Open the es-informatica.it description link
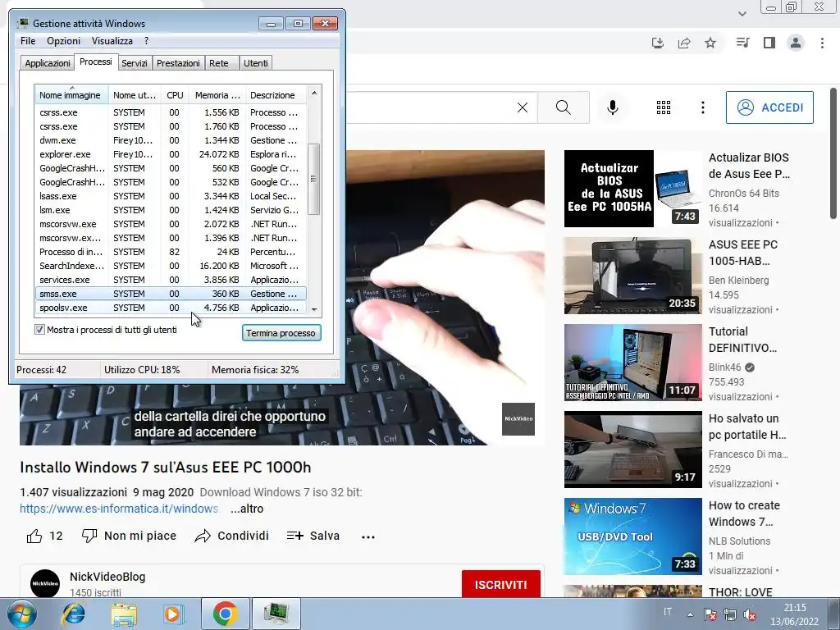The height and width of the screenshot is (630, 840). [x=119, y=509]
